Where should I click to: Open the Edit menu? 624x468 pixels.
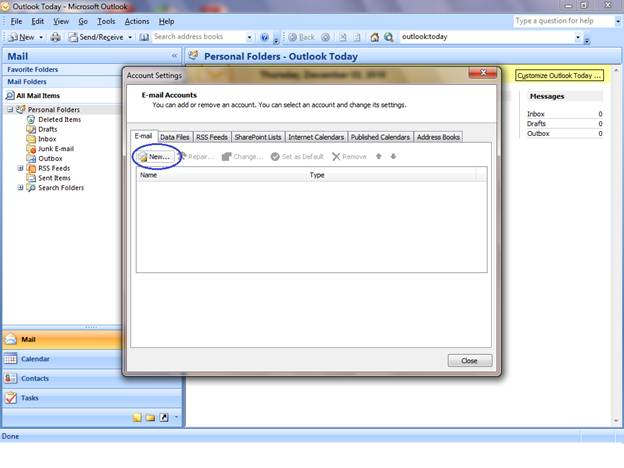coord(38,21)
